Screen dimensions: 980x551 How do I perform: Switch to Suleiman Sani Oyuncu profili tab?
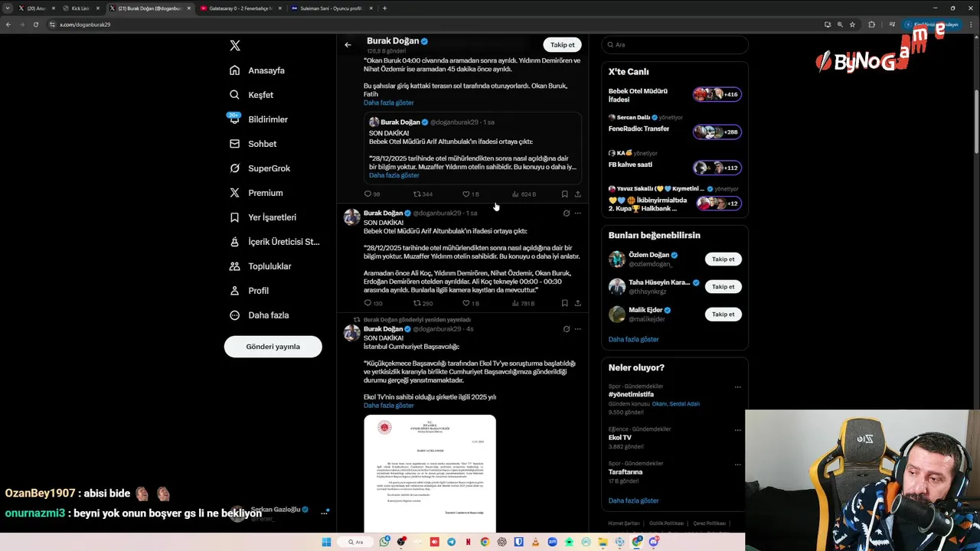331,8
